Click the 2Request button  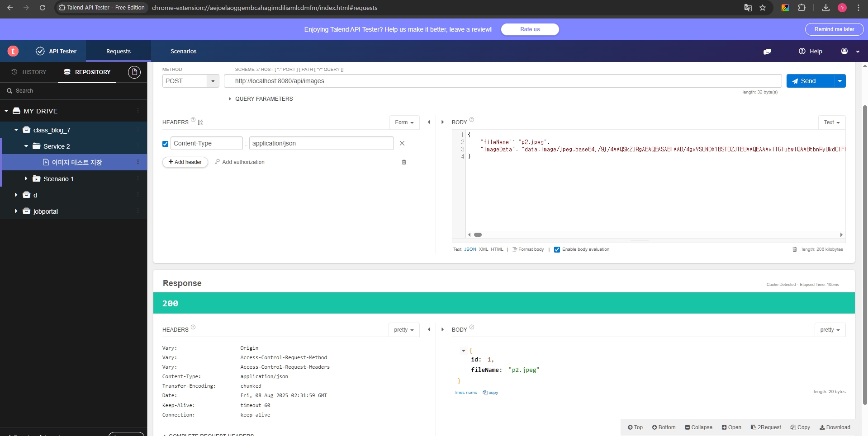tap(766, 427)
